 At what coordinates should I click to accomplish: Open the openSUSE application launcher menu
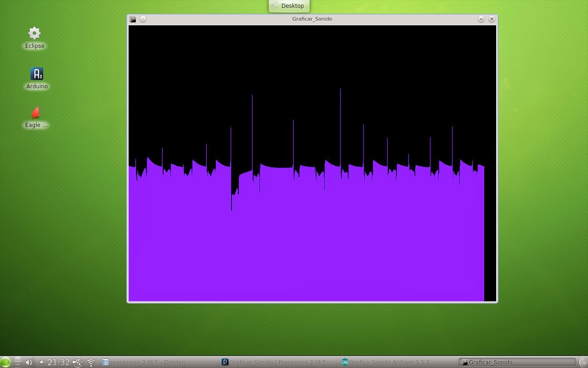[6, 362]
